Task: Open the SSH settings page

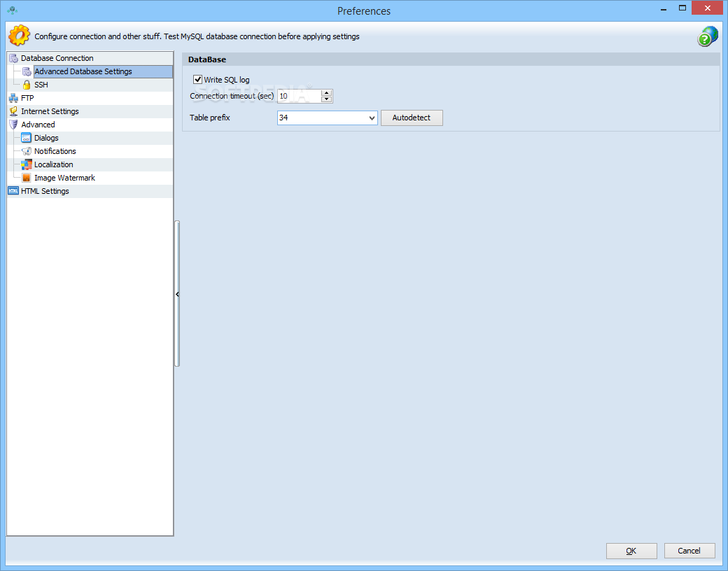Action: (x=41, y=85)
